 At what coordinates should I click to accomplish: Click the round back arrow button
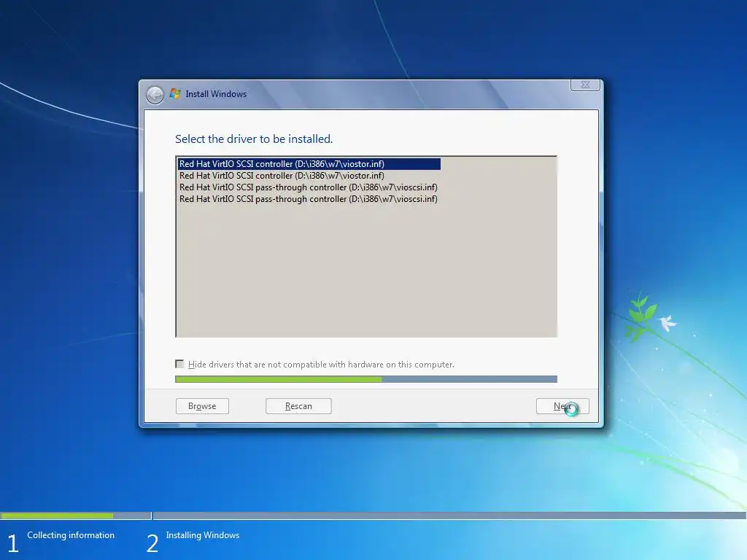(155, 95)
